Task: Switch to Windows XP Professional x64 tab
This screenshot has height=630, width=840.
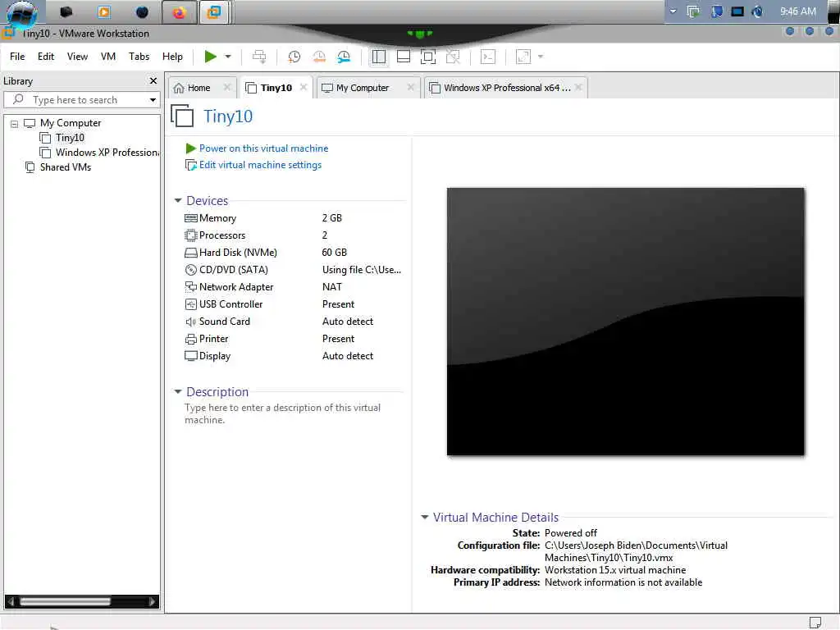Action: (x=507, y=88)
